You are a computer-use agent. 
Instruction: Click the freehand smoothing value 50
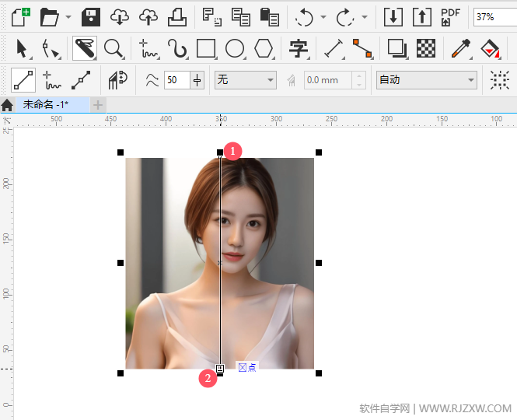coord(177,80)
